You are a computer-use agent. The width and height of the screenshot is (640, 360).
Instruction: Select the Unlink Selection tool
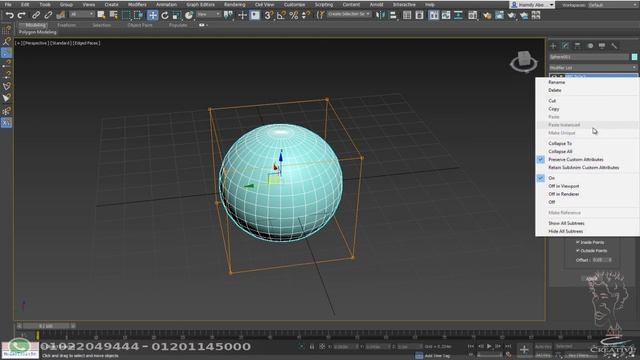click(x=48, y=16)
